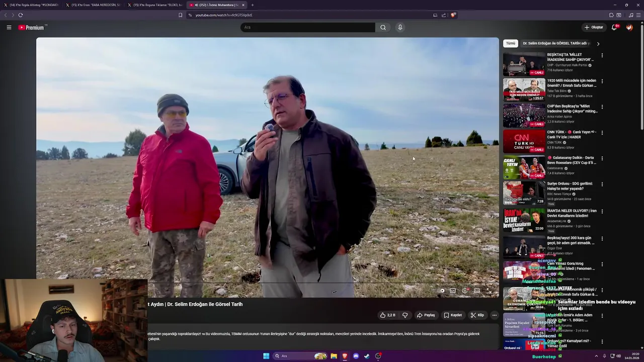Open more actions menu beside Klip
This screenshot has width=644, height=362.
coord(495,315)
